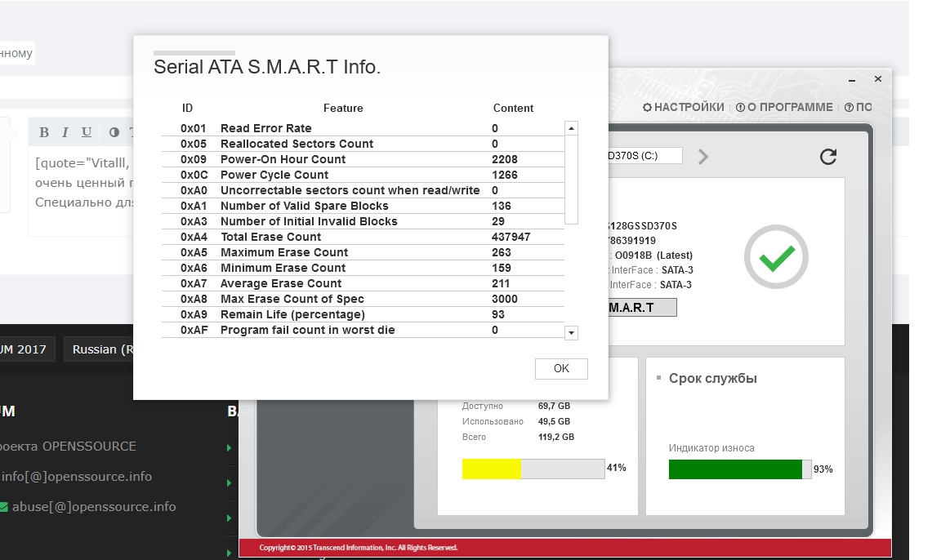Click the green wear indicator bar
Image resolution: width=941 pixels, height=560 pixels.
click(x=735, y=469)
